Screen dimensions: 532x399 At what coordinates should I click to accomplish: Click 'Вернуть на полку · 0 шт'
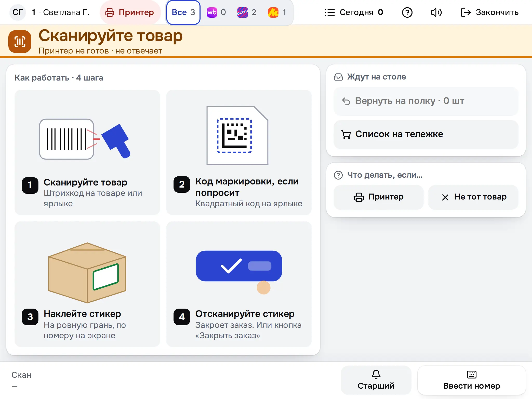click(x=426, y=101)
